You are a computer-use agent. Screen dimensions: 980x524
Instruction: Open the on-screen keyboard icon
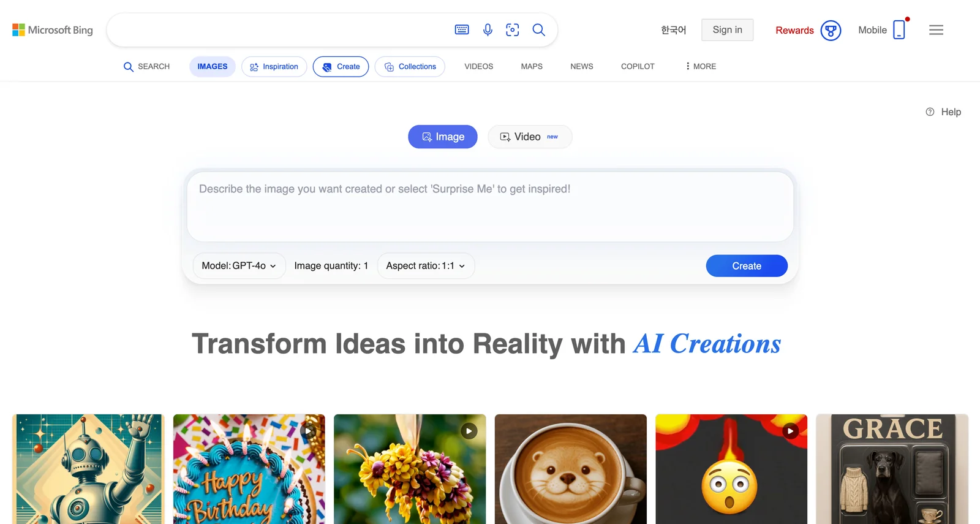pos(462,29)
